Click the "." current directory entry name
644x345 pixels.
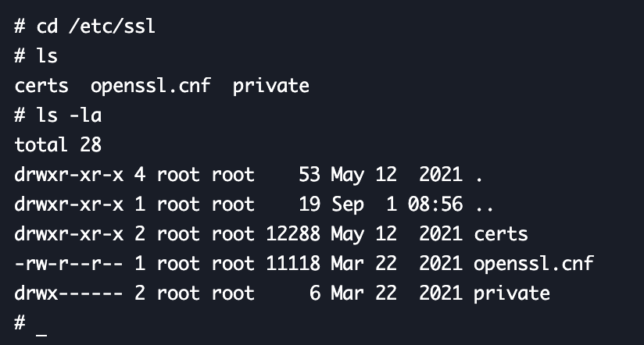[x=478, y=174]
